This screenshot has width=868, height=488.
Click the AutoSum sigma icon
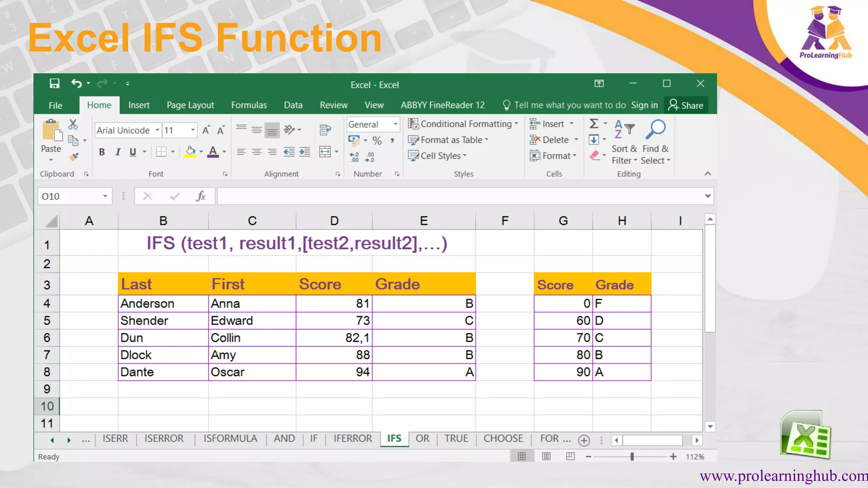(594, 124)
